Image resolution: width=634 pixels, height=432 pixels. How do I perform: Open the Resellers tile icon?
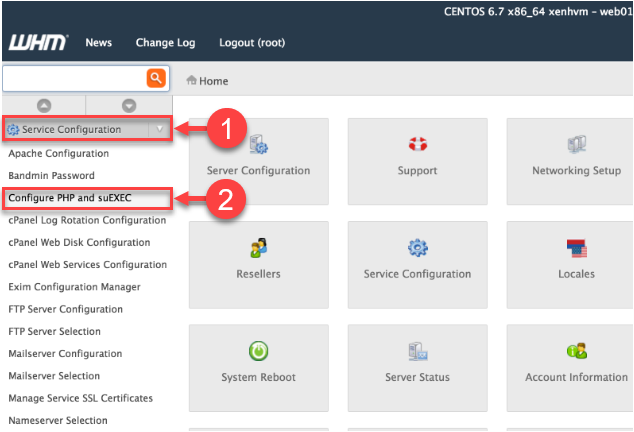pyautogui.click(x=258, y=248)
